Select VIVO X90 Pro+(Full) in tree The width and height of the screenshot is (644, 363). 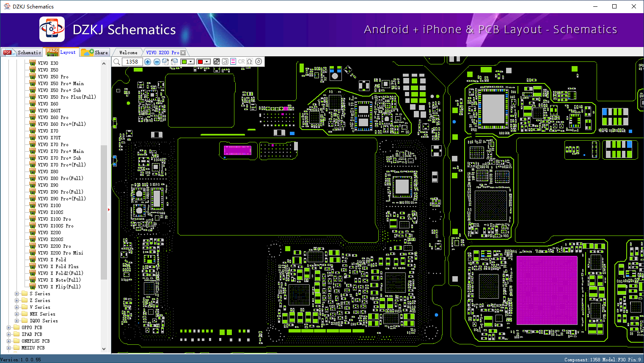click(x=62, y=199)
